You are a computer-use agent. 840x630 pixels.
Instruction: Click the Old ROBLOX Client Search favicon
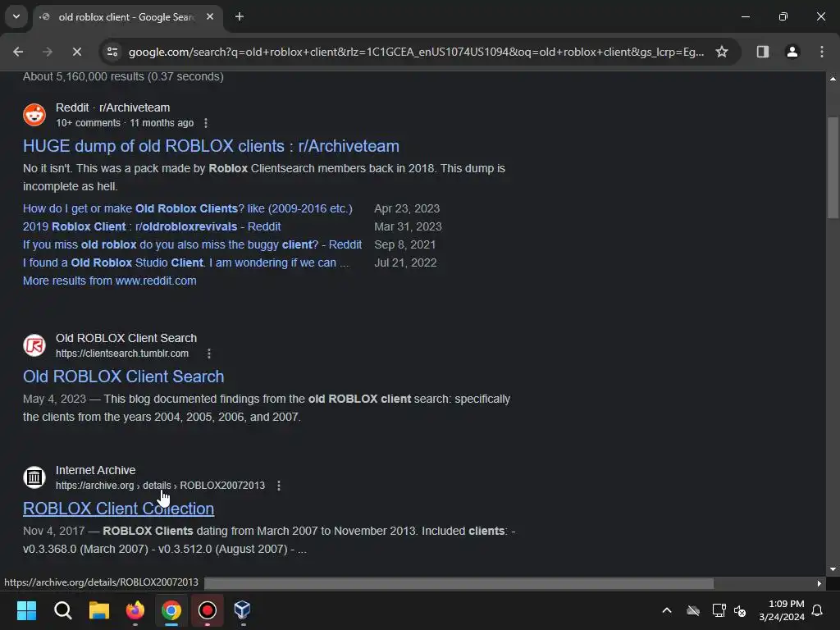(34, 345)
